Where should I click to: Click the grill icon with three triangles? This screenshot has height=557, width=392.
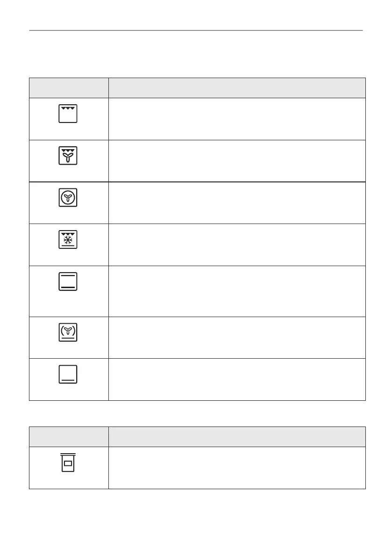point(68,114)
